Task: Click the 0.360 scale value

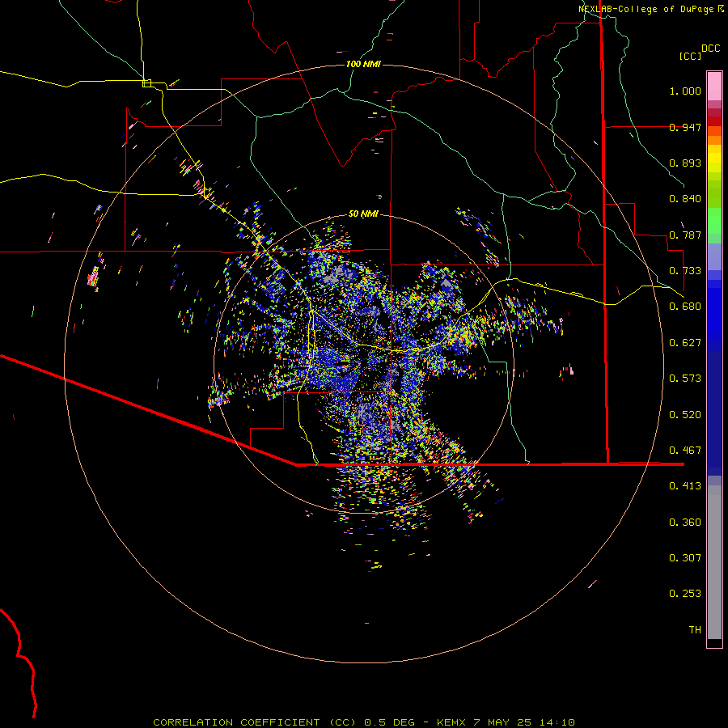Action: pos(685,523)
